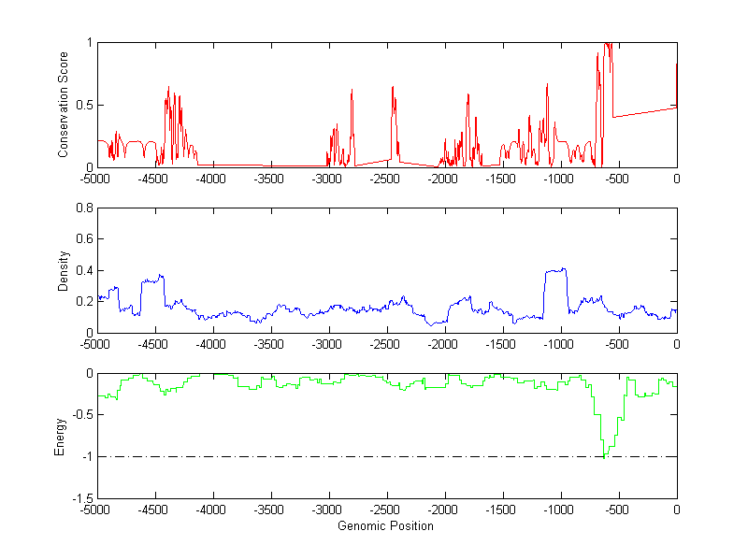Click the sloped red line segment right of -500
This screenshot has height=560, width=748.
(x=645, y=112)
